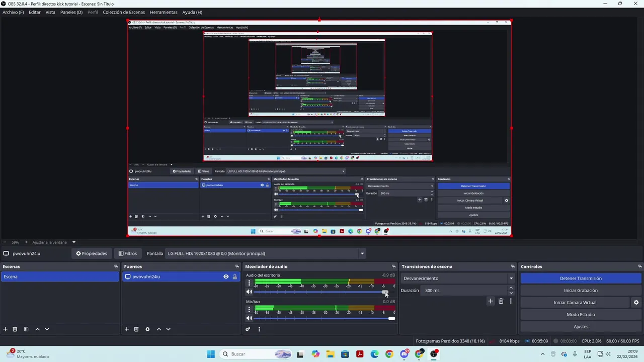Image resolution: width=644 pixels, height=362 pixels.
Task: Click Detener Transmisión button
Action: pos(581,279)
